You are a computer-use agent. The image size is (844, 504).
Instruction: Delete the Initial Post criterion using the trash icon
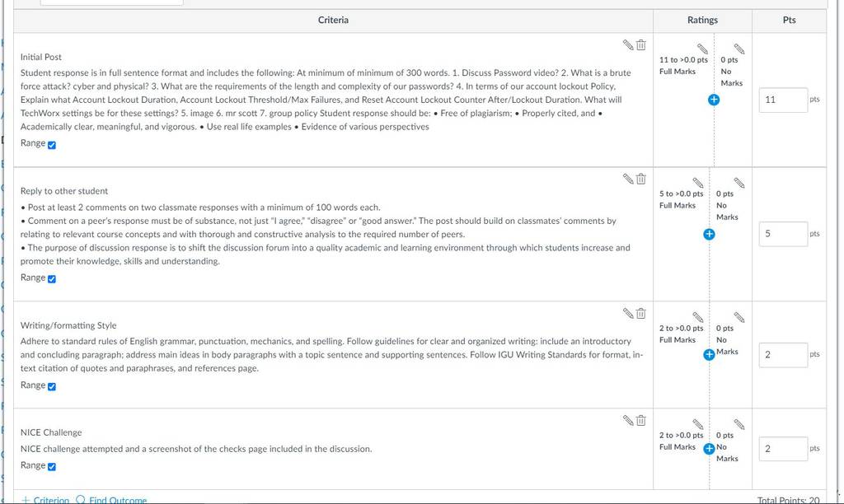(x=640, y=44)
